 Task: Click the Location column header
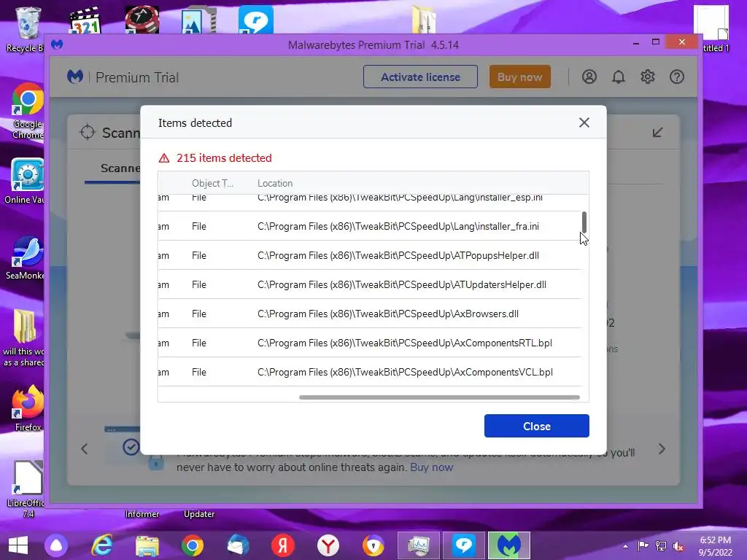(x=275, y=183)
